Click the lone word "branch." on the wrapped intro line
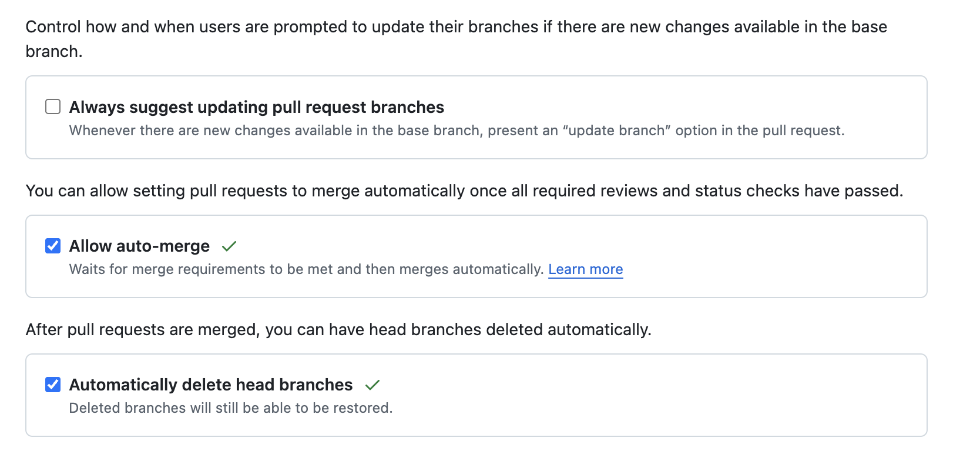This screenshot has height=461, width=980. pos(54,52)
